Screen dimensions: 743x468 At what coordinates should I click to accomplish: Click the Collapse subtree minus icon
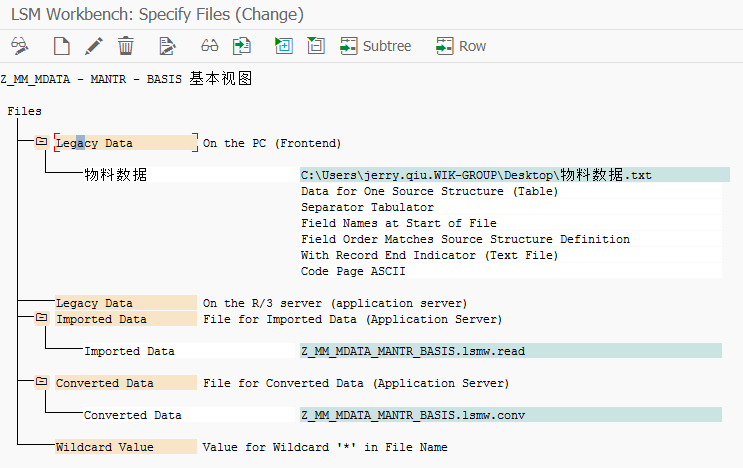click(x=316, y=46)
